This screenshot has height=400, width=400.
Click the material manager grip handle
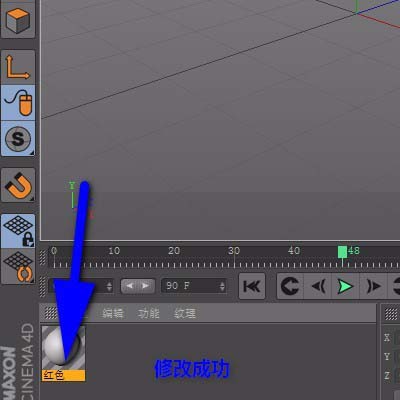point(51,313)
